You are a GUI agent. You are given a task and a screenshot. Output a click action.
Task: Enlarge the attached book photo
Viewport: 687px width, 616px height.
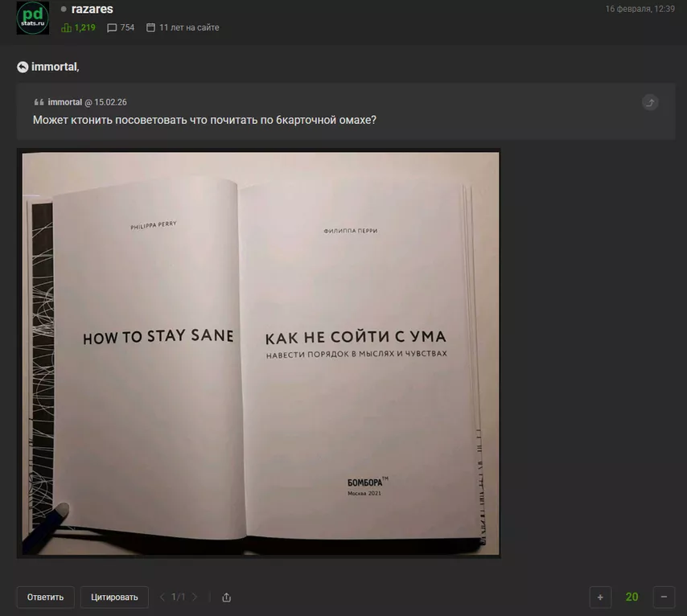[x=258, y=352]
